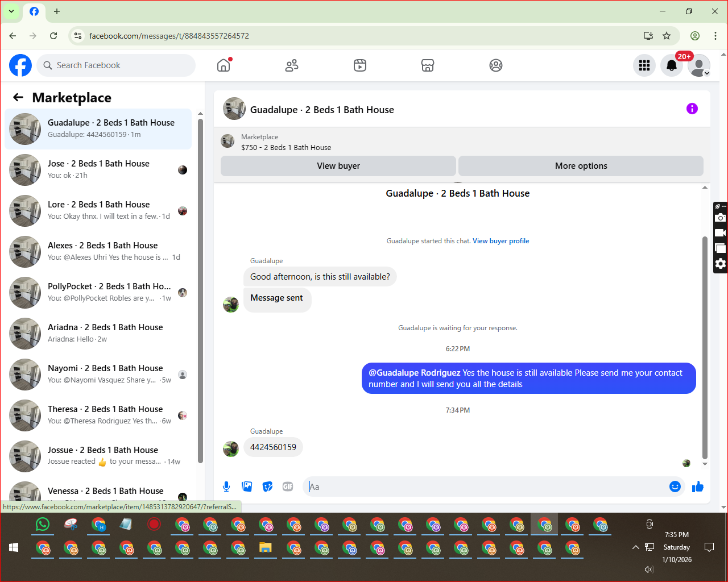Click the back arrow next to Marketplace
Image resolution: width=728 pixels, height=582 pixels.
pyautogui.click(x=18, y=97)
